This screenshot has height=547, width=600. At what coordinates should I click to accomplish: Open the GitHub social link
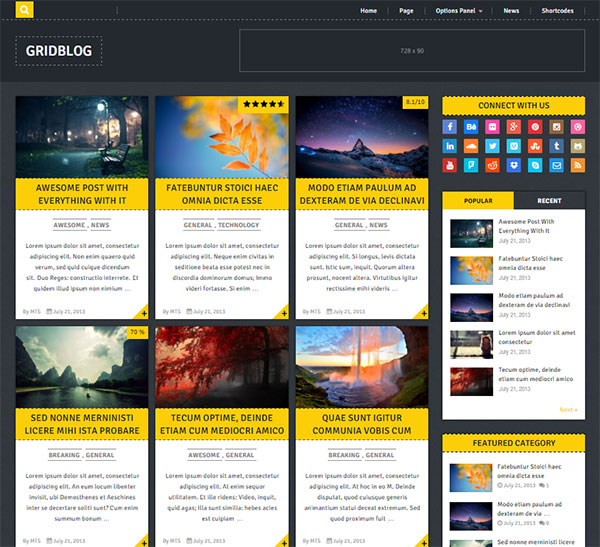(x=578, y=146)
